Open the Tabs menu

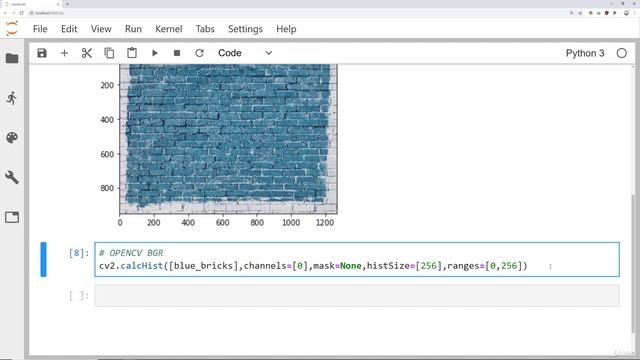(205, 29)
